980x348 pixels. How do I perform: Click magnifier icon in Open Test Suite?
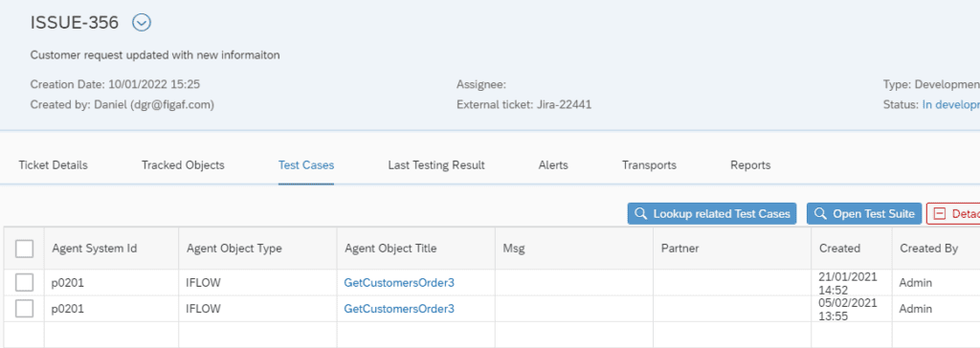(x=820, y=213)
